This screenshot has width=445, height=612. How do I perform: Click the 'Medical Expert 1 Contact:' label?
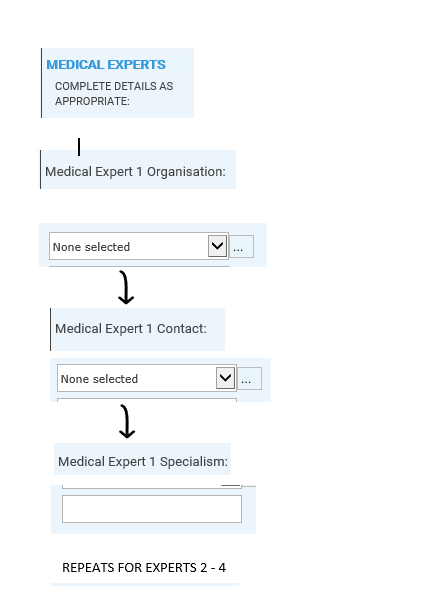click(131, 329)
